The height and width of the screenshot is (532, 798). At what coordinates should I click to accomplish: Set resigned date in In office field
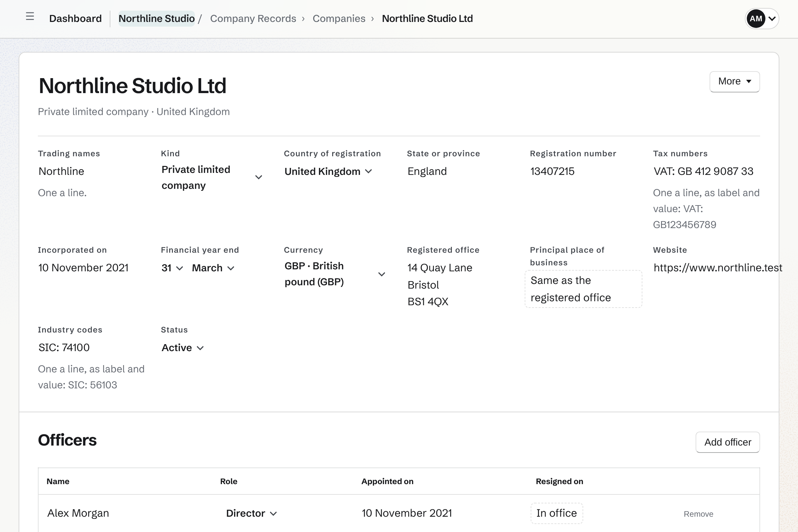(557, 513)
